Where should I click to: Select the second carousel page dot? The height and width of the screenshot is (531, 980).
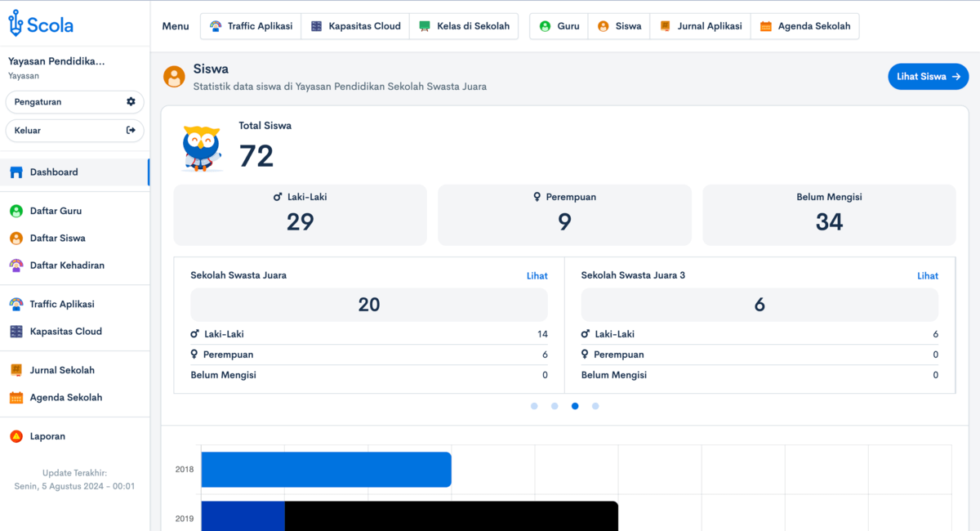(x=555, y=406)
